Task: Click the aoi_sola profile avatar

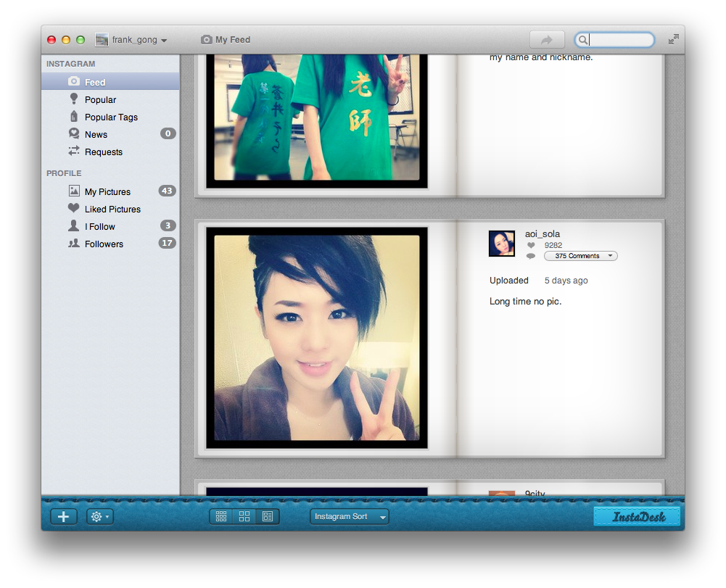Action: 502,244
